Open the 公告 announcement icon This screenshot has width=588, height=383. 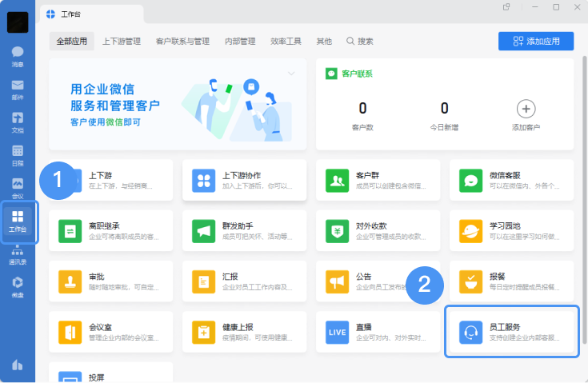pyautogui.click(x=337, y=281)
